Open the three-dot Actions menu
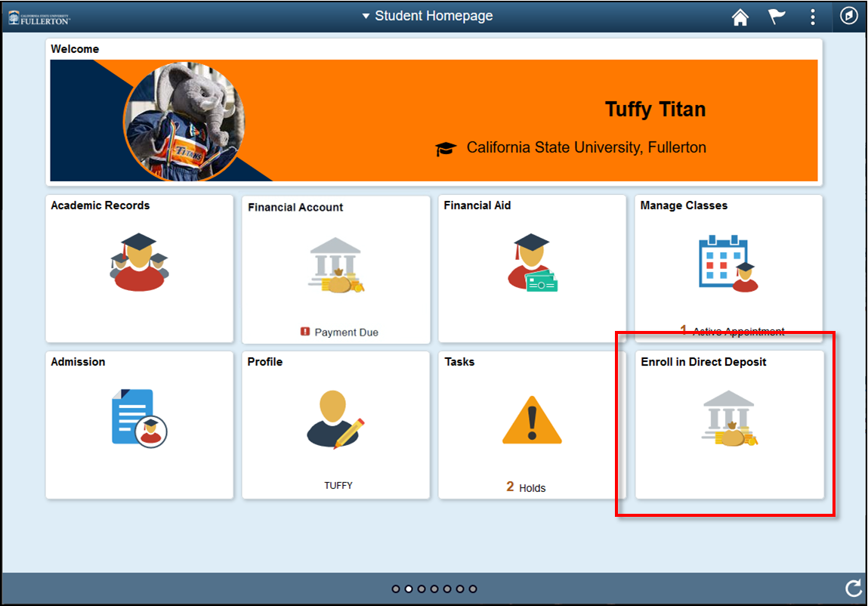This screenshot has height=606, width=868. (813, 17)
